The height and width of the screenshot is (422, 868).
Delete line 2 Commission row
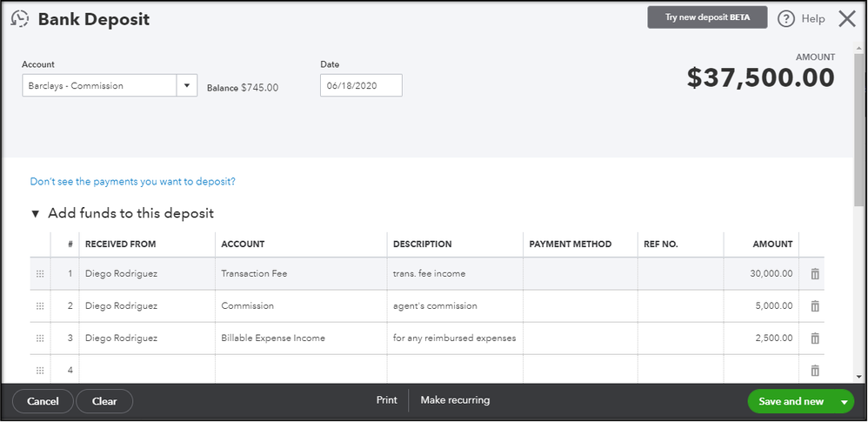tap(815, 306)
